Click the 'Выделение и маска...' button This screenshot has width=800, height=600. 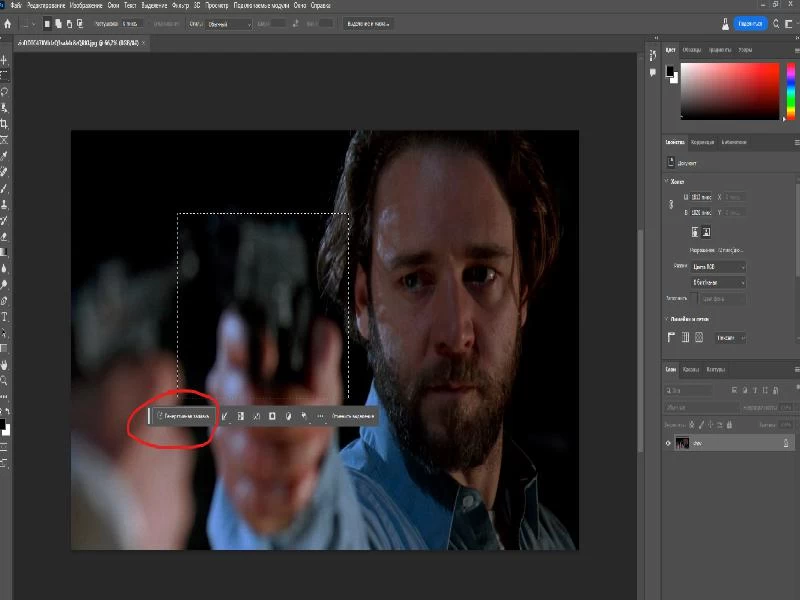click(x=368, y=24)
